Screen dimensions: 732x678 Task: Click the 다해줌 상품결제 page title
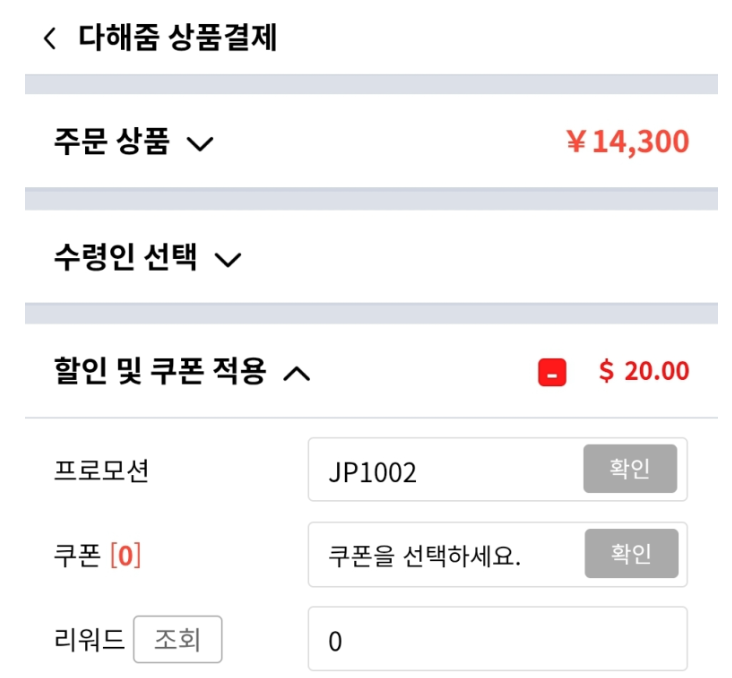coord(178,39)
